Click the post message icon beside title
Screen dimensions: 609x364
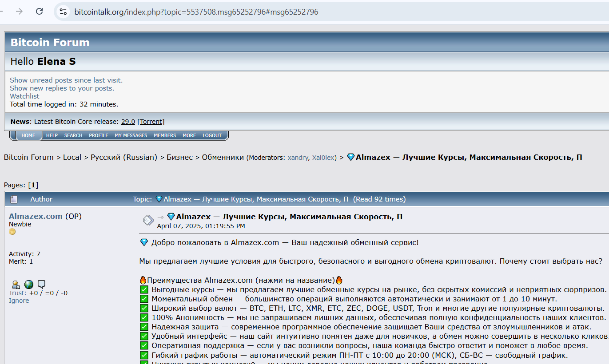(x=148, y=221)
